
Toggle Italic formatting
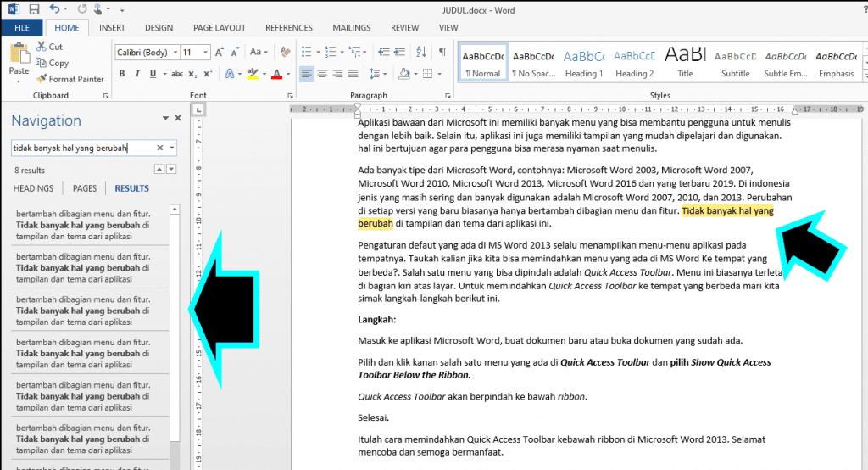pos(136,74)
